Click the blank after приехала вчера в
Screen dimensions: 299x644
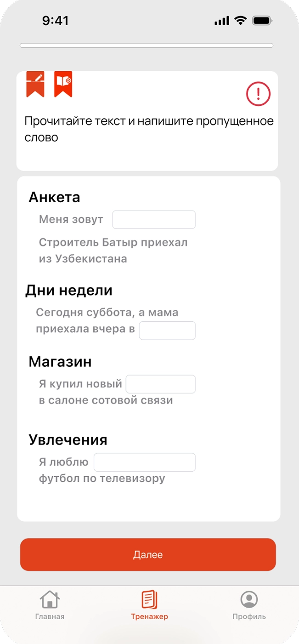167,330
